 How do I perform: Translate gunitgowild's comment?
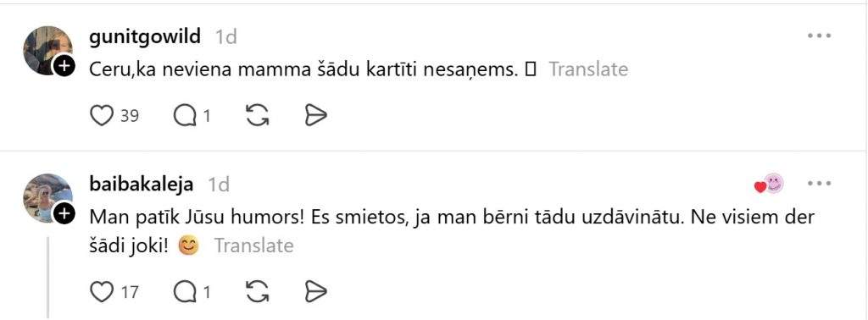[588, 69]
